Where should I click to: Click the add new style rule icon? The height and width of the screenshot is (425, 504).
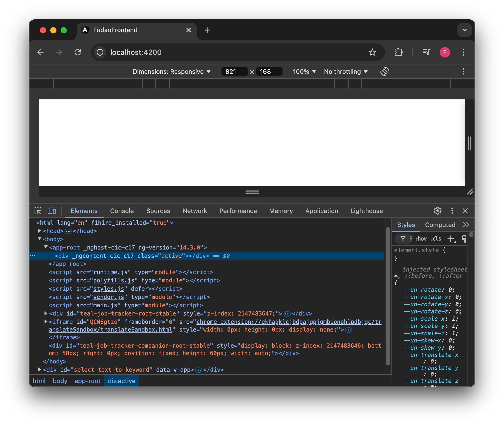click(451, 238)
